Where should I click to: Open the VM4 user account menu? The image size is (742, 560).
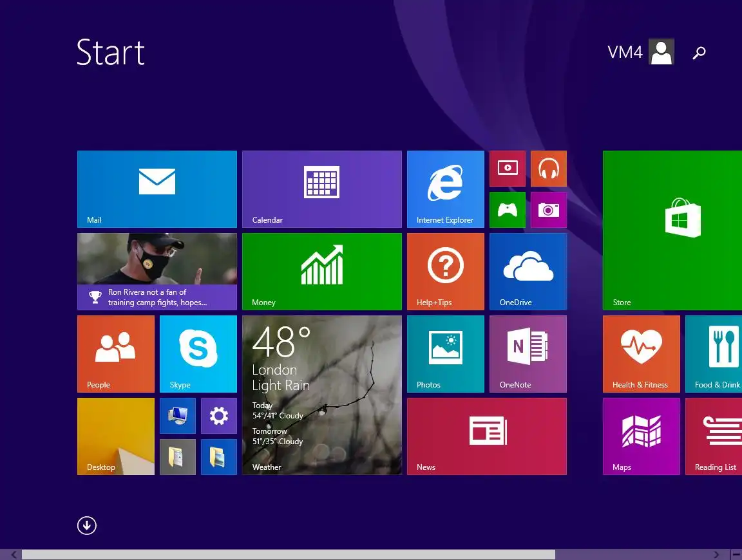(641, 51)
